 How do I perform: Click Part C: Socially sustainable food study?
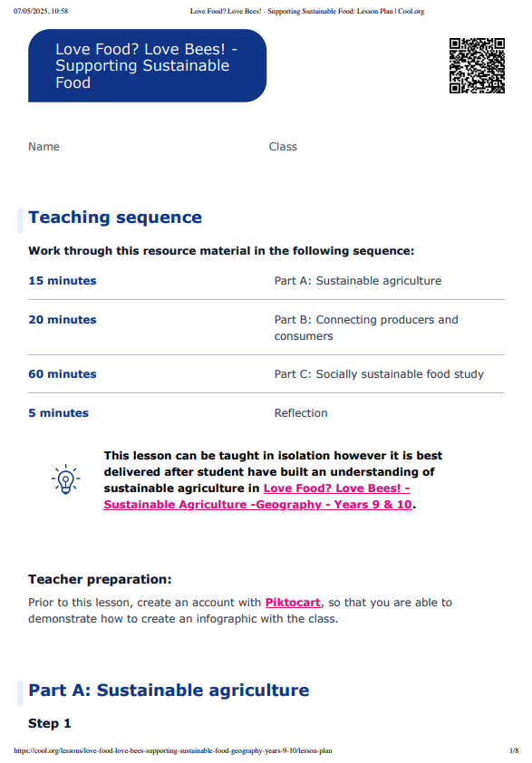[379, 374]
